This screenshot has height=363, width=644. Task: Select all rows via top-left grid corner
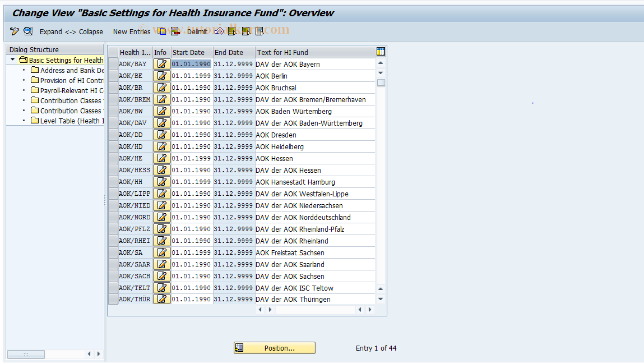(x=113, y=52)
